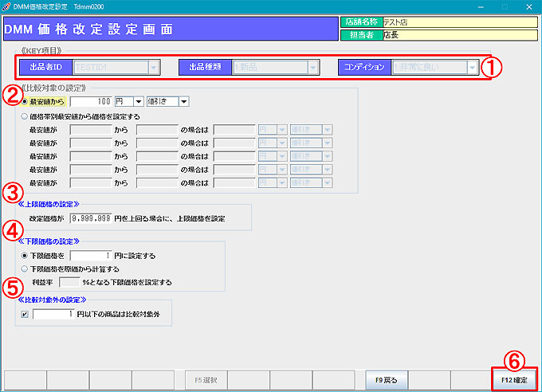The height and width of the screenshot is (392, 542).
Task: Expand the 値引き dropdown in 最安値から row
Action: click(183, 101)
